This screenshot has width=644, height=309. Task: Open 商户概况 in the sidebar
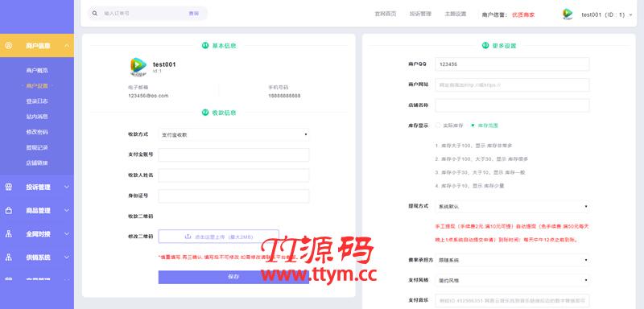point(37,71)
